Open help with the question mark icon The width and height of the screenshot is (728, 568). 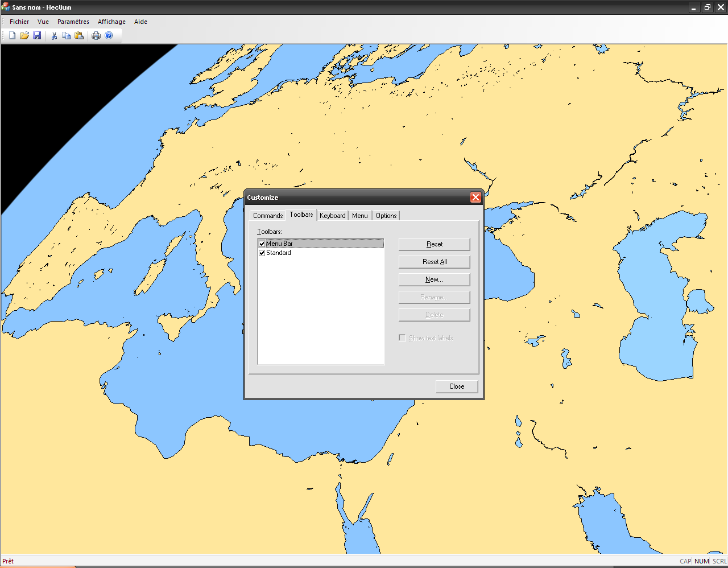coord(109,36)
